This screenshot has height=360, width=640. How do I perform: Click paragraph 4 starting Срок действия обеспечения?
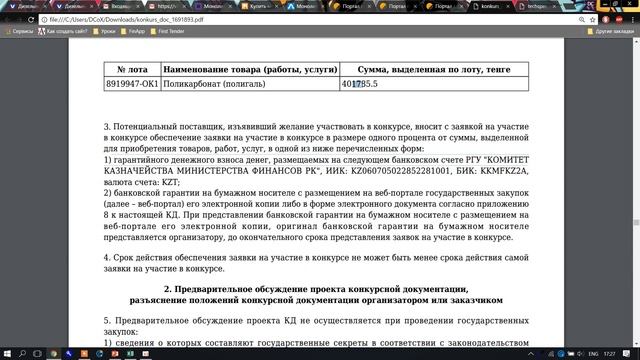(x=316, y=263)
